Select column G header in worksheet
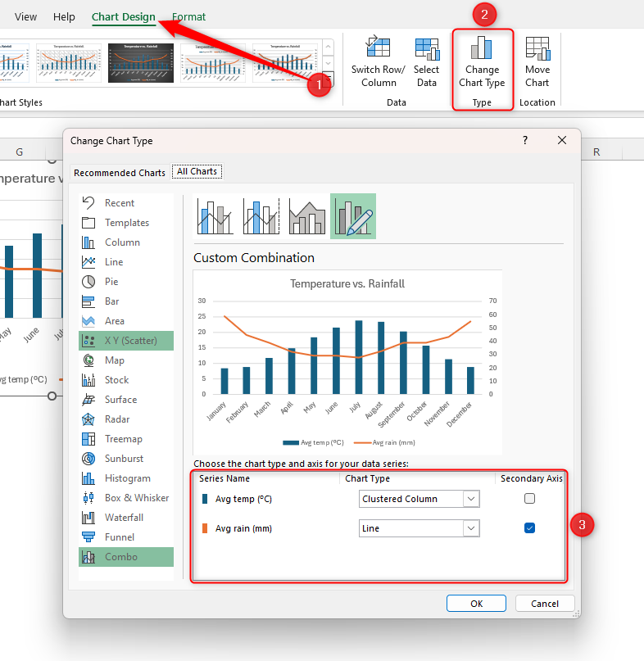The width and height of the screenshot is (644, 661). (20, 152)
